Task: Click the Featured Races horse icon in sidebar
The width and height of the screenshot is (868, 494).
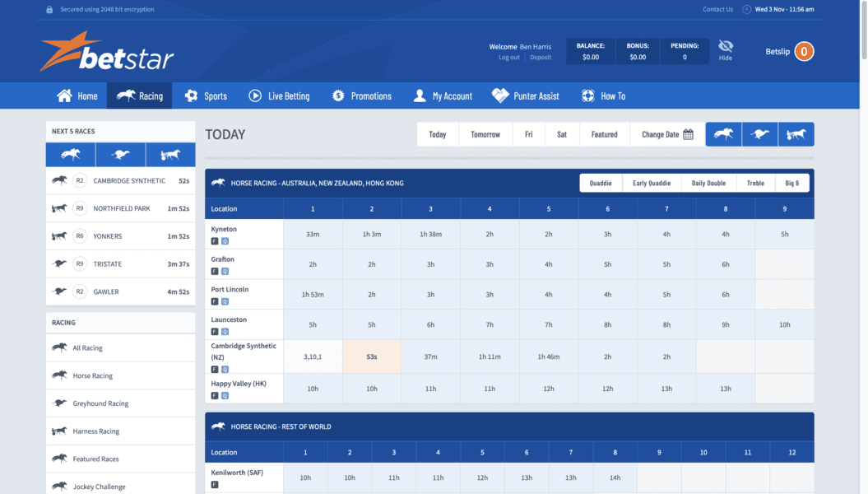Action: pos(58,459)
